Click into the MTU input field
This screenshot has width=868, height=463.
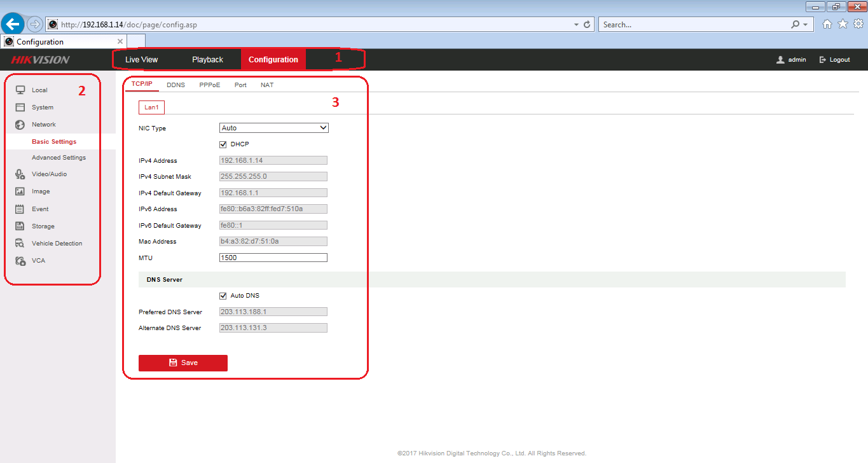coord(273,258)
